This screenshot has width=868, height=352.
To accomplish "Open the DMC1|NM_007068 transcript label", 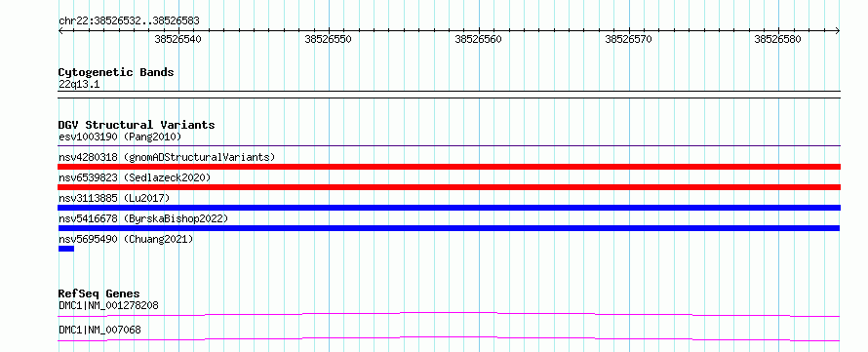I will (99, 330).
